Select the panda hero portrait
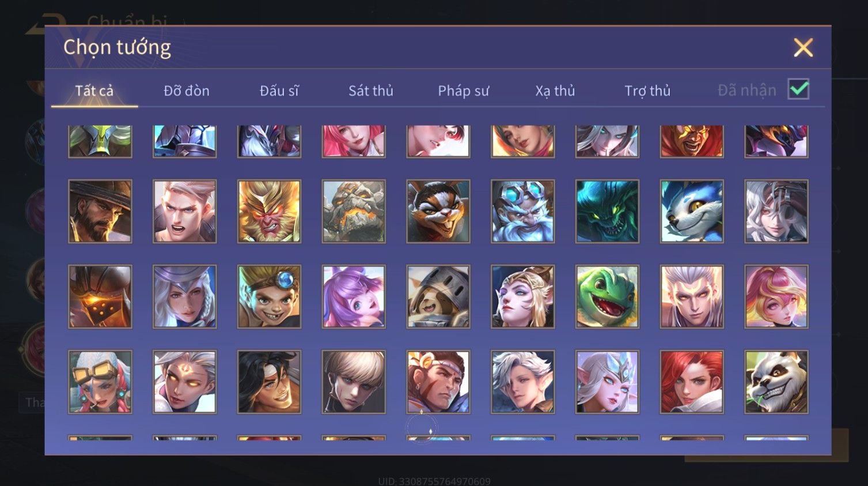The height and width of the screenshot is (486, 868). (776, 382)
